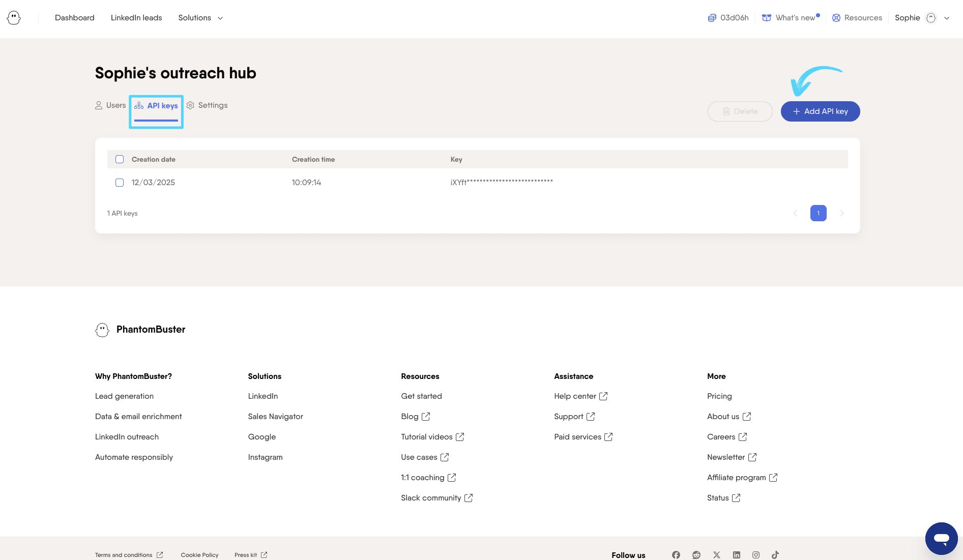Click the Add API key button

coord(820,111)
